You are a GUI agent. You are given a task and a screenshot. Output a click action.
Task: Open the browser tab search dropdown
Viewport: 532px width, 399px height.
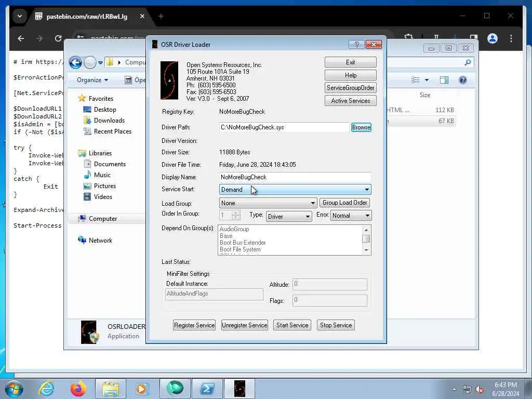tap(20, 16)
